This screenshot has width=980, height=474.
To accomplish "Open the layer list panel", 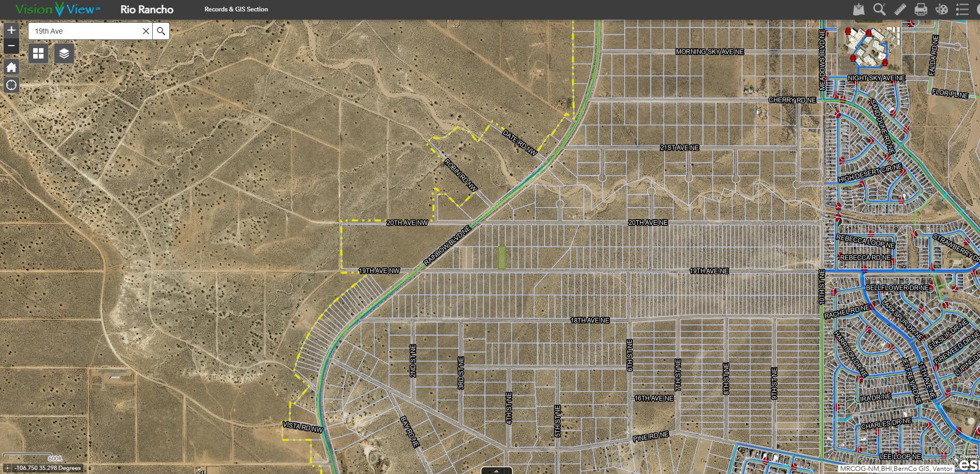I will click(64, 53).
